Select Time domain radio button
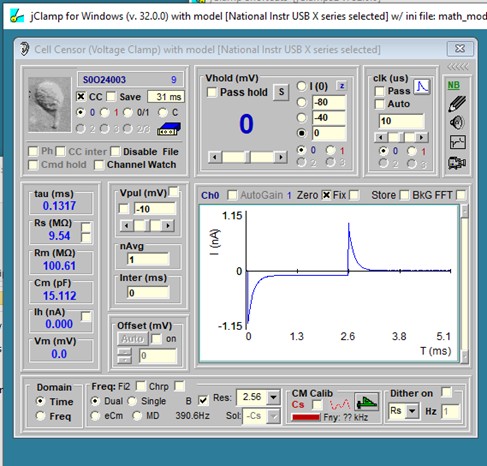 pyautogui.click(x=41, y=401)
